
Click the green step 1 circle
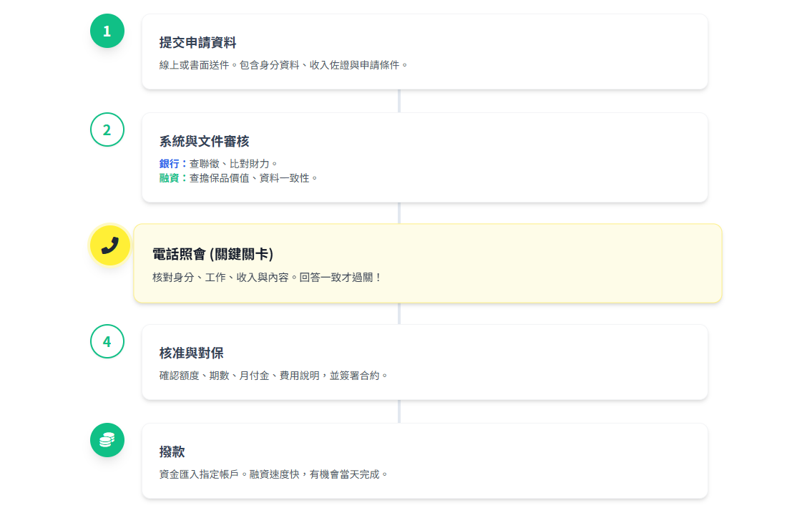coord(107,31)
